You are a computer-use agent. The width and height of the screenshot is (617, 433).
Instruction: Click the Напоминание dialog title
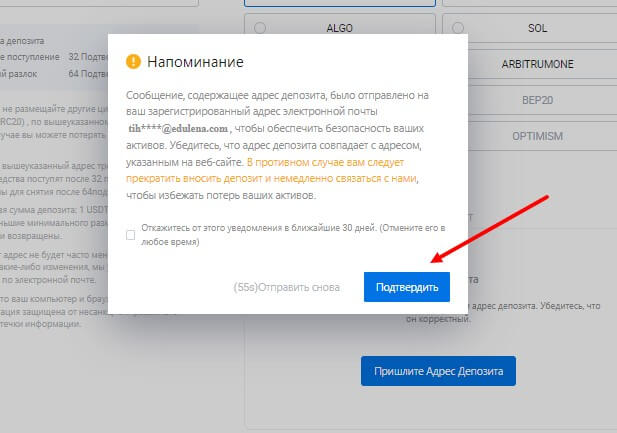pos(195,62)
